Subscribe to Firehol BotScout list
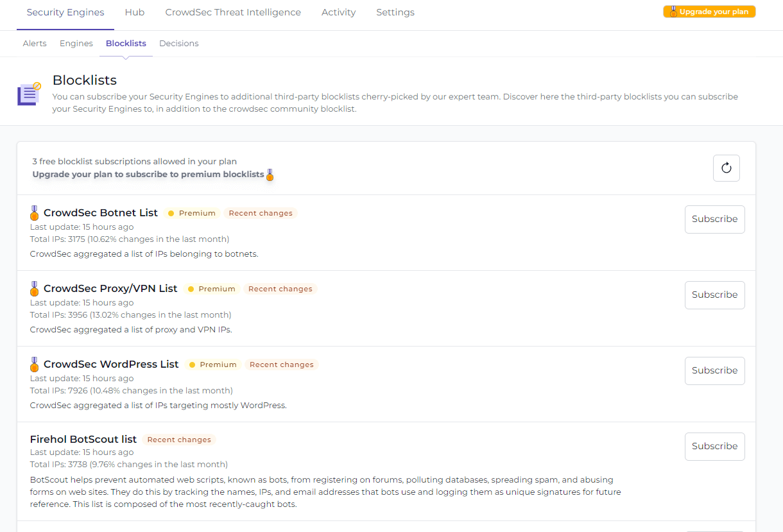The width and height of the screenshot is (783, 532). pos(714,446)
